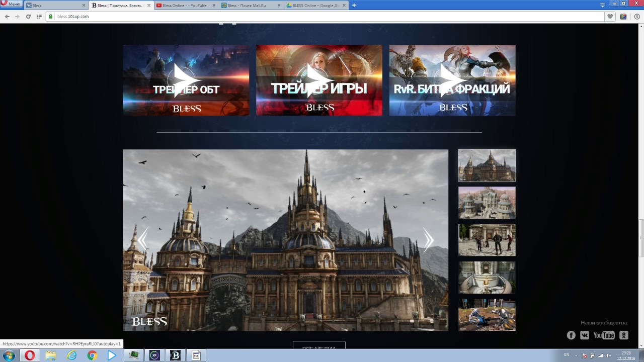Switch to the VK Bless tab
The width and height of the screenshot is (644, 362).
[55, 5]
